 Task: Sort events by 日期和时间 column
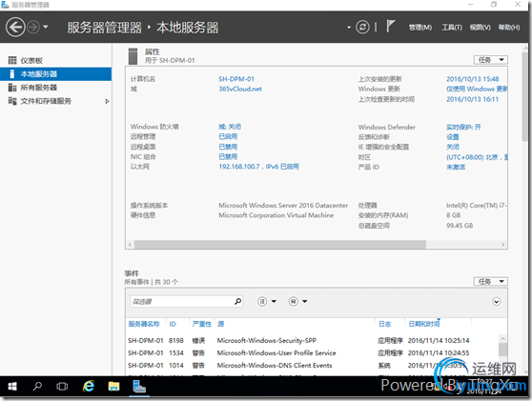424,324
